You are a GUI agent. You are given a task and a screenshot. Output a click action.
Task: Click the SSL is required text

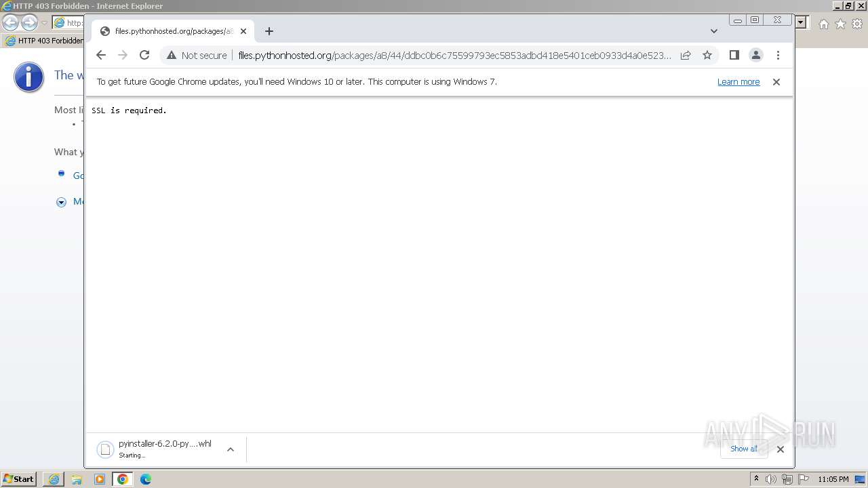pyautogui.click(x=129, y=110)
